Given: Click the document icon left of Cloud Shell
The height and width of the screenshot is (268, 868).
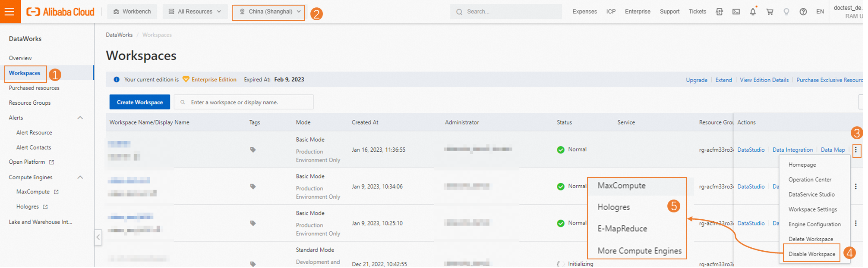Looking at the screenshot, I should tap(719, 12).
